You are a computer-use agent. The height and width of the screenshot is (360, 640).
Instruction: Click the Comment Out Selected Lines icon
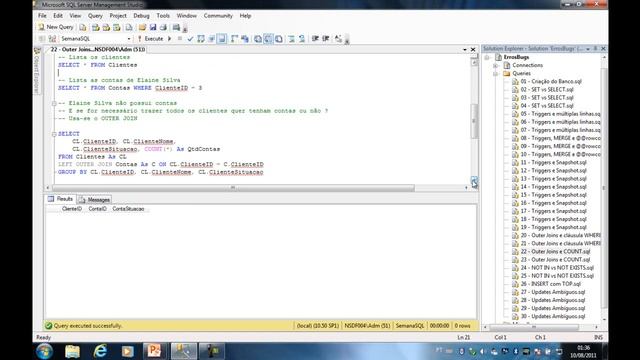tap(291, 39)
